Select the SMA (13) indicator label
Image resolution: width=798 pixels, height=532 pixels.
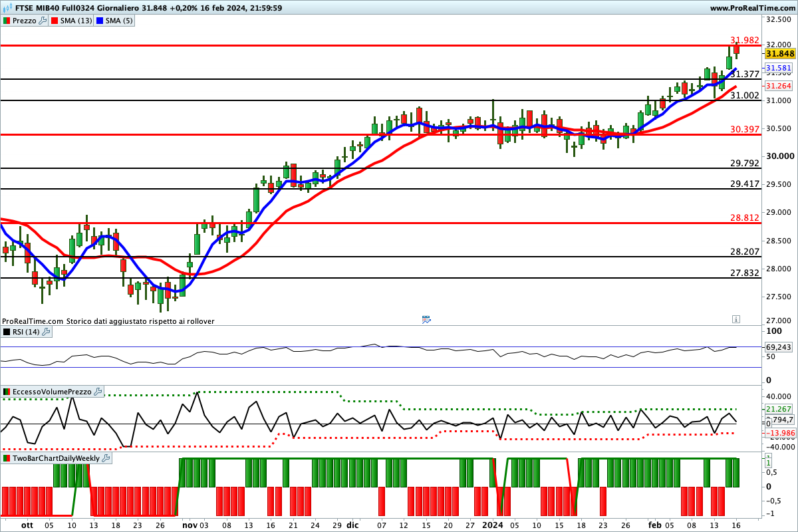(x=76, y=21)
